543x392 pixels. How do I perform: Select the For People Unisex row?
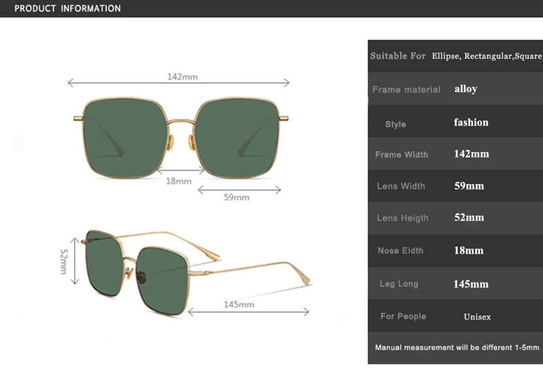pos(456,316)
